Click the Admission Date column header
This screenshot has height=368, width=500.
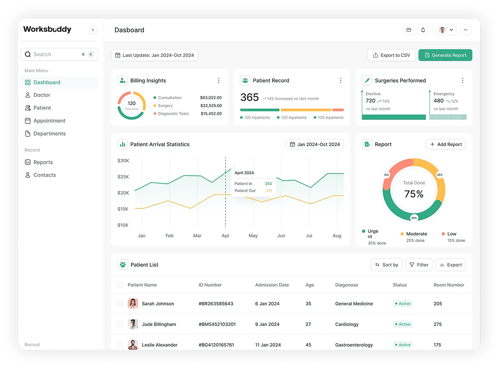[x=272, y=285]
